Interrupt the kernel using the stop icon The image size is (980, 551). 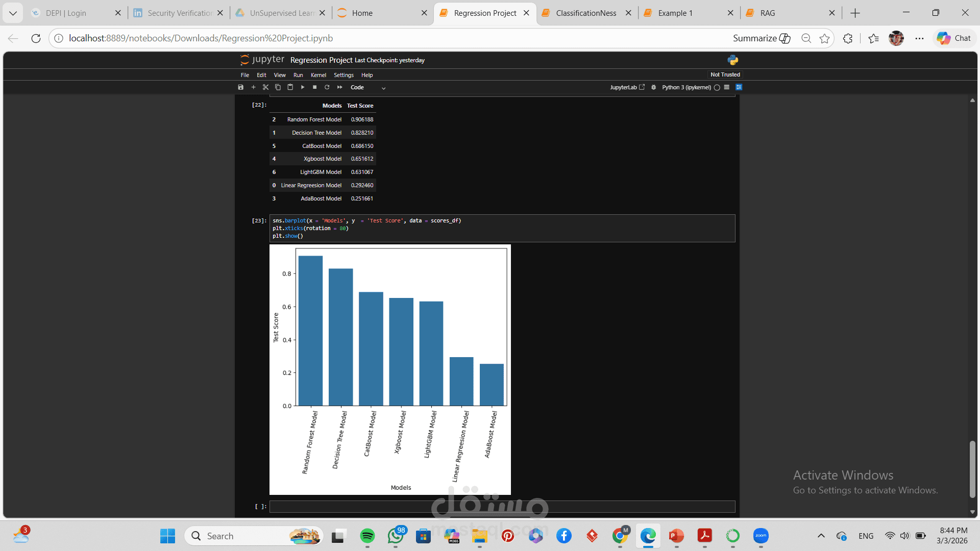[x=314, y=87]
